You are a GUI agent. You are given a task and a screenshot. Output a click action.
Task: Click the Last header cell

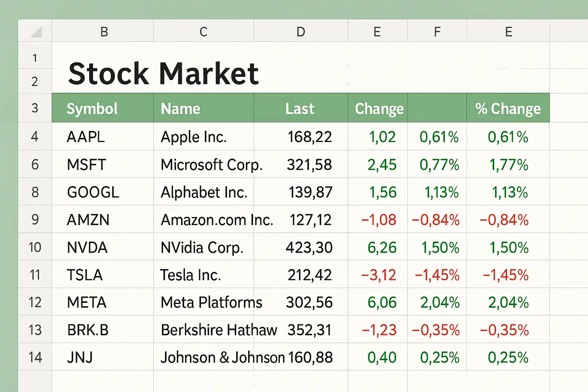[300, 109]
